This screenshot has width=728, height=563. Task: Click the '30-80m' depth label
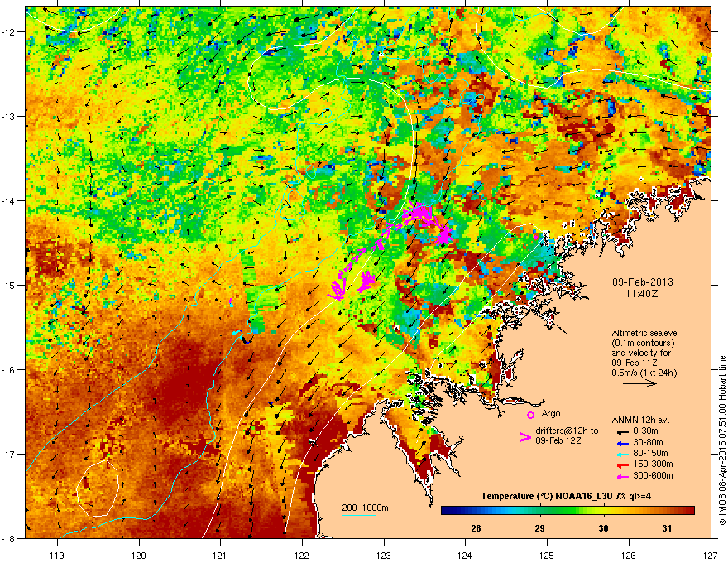[648, 443]
